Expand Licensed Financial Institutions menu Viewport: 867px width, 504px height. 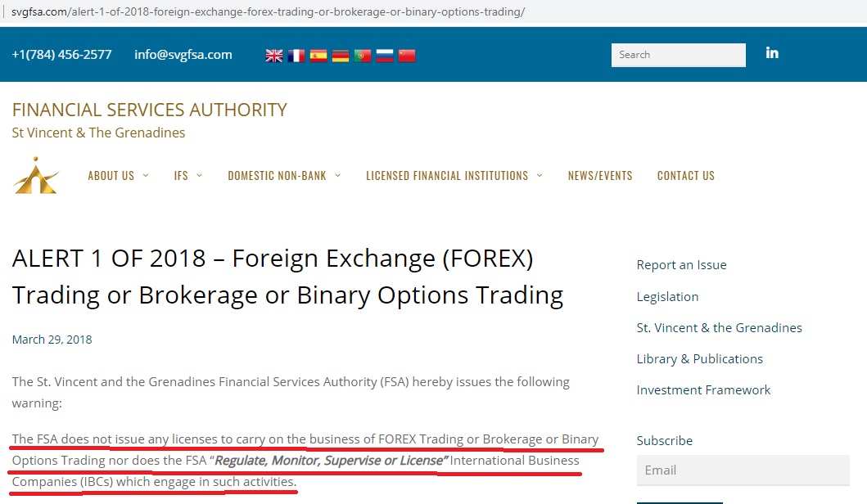[x=454, y=176]
